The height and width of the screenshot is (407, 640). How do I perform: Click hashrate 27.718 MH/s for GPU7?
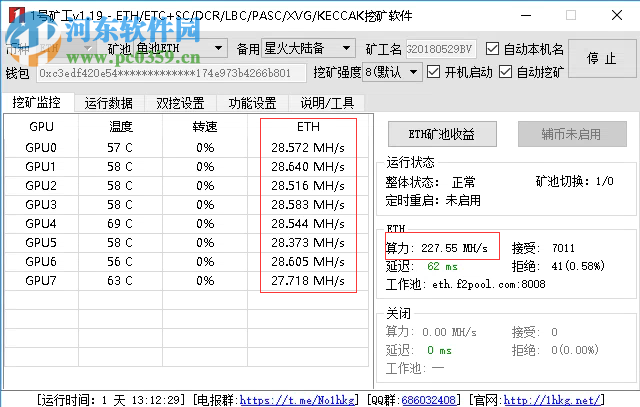coord(308,281)
